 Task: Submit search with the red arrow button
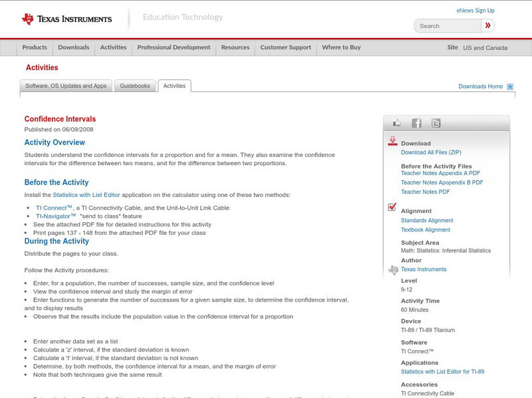click(487, 25)
